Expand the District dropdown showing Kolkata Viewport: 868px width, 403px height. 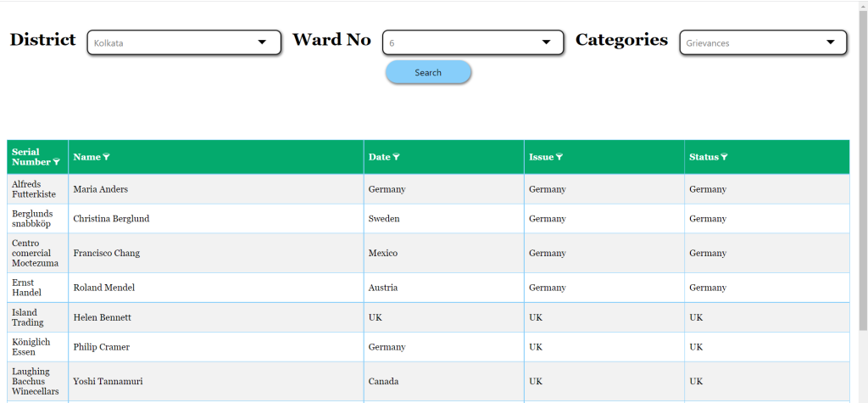pos(184,42)
